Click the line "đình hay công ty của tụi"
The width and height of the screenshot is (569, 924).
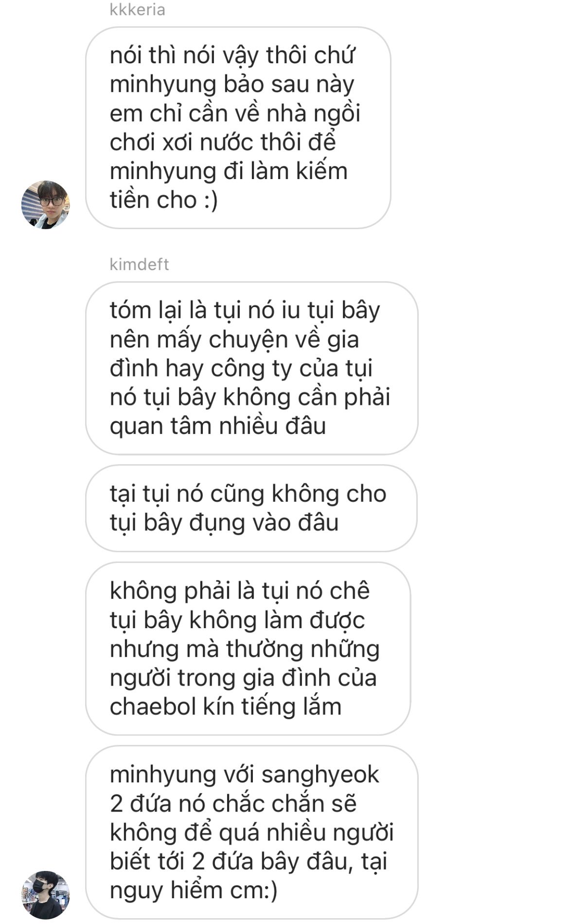click(x=241, y=368)
